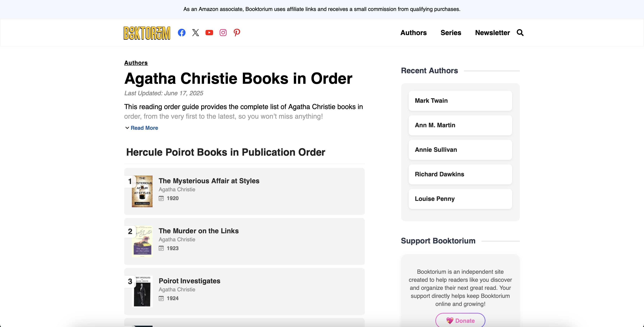Open The Murder on the Links title
This screenshot has height=327, width=644.
tap(199, 231)
